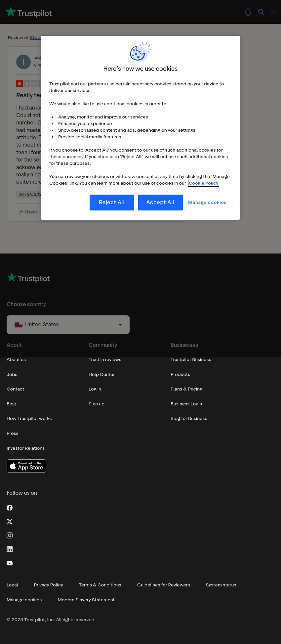
Task: Click Manage cookies in the footer
Action: click(24, 600)
